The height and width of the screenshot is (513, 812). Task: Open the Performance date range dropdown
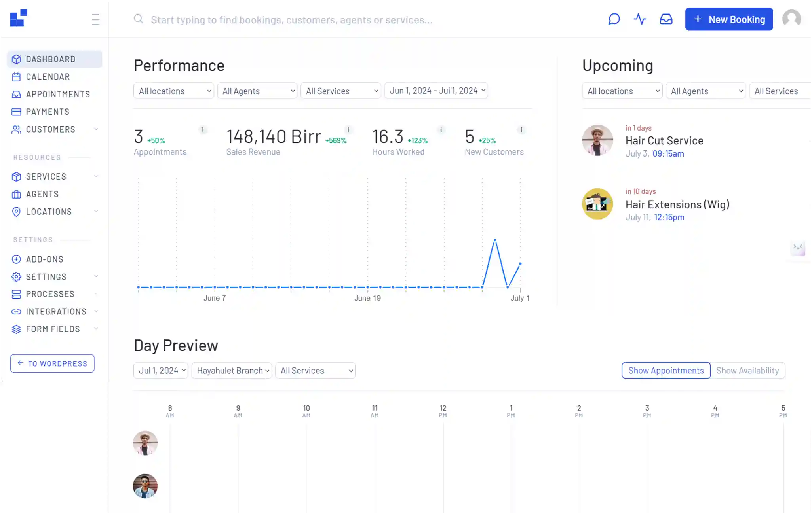click(436, 91)
